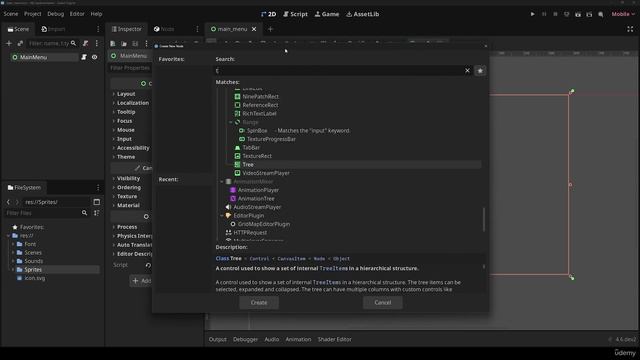Switch to 2D workspace
This screenshot has width=640, height=360.
tap(269, 14)
